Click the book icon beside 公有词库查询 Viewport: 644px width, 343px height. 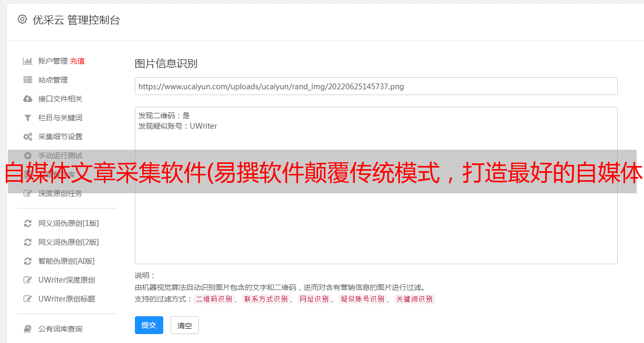28,329
